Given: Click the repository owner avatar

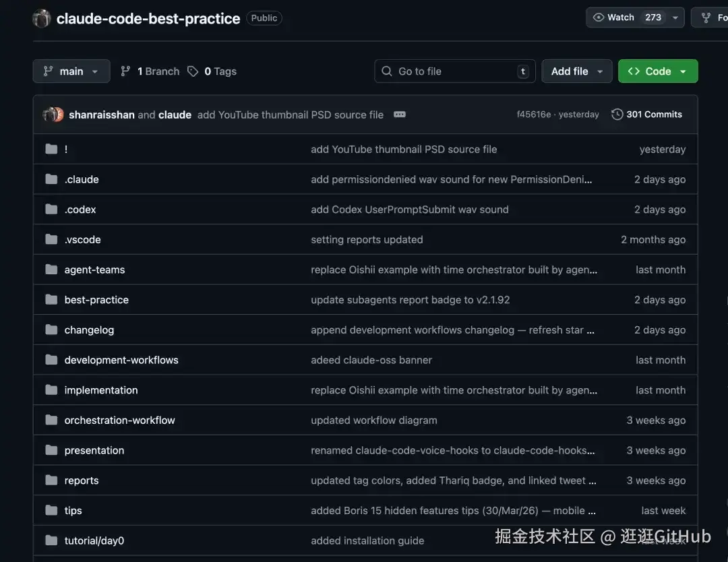Looking at the screenshot, I should tap(42, 18).
